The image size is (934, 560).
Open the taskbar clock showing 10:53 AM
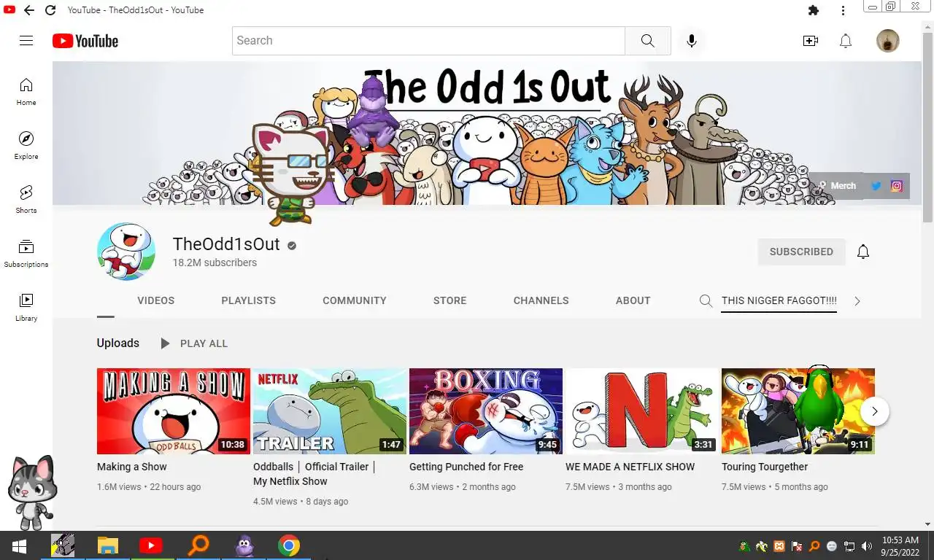pyautogui.click(x=900, y=546)
